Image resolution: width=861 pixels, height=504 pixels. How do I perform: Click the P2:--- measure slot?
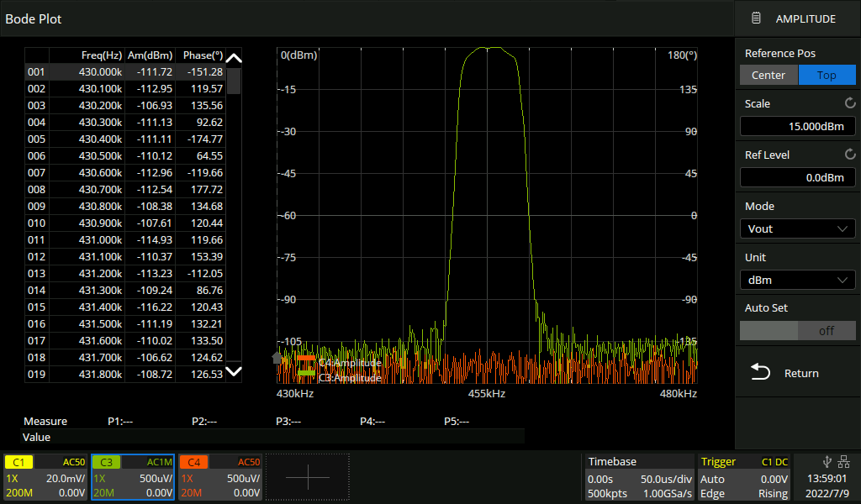(x=204, y=421)
